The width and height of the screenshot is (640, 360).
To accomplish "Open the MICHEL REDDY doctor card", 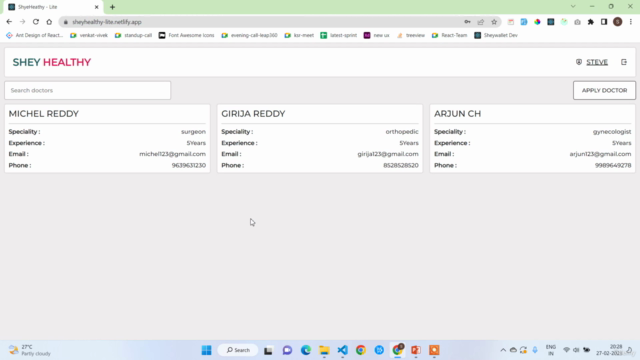I will 107,138.
